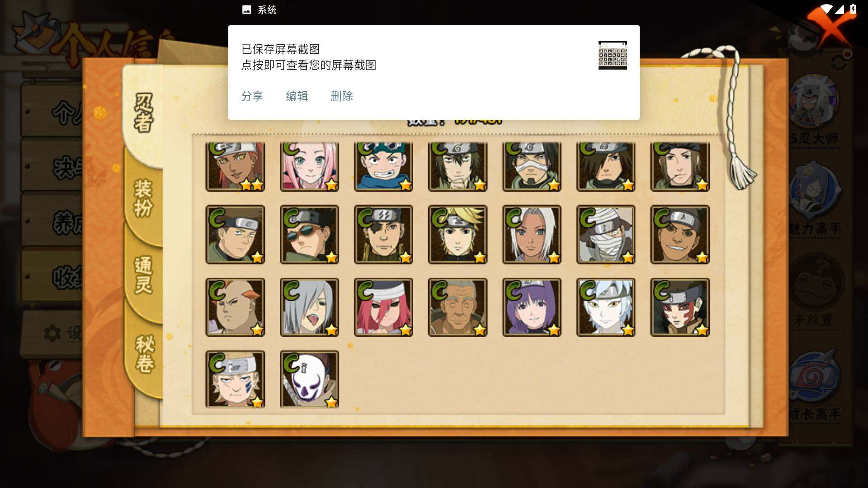The height and width of the screenshot is (488, 868).
Task: Open the 秘卷 side tab
Action: [x=145, y=353]
